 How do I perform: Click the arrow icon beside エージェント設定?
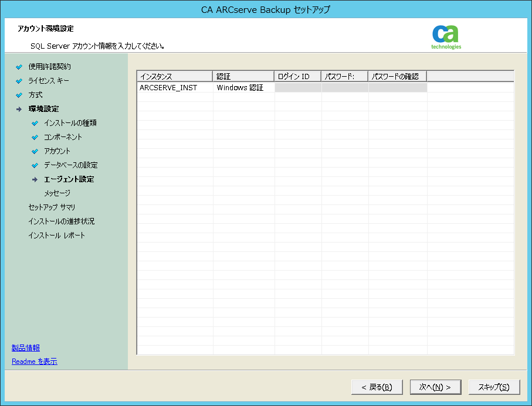click(35, 179)
